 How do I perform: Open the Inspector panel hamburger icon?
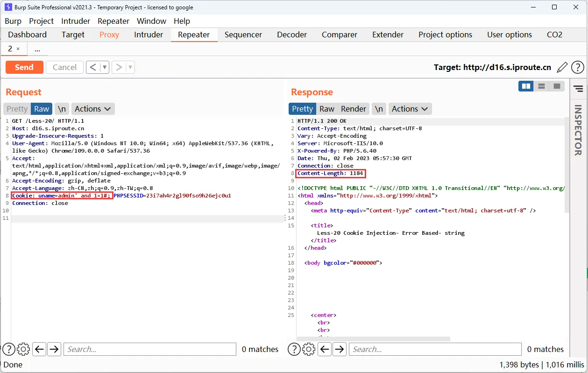578,89
